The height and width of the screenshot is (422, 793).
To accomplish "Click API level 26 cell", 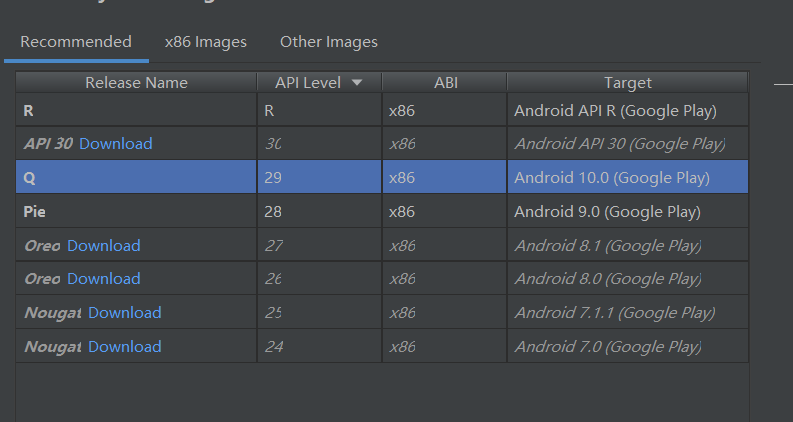I will tap(320, 278).
